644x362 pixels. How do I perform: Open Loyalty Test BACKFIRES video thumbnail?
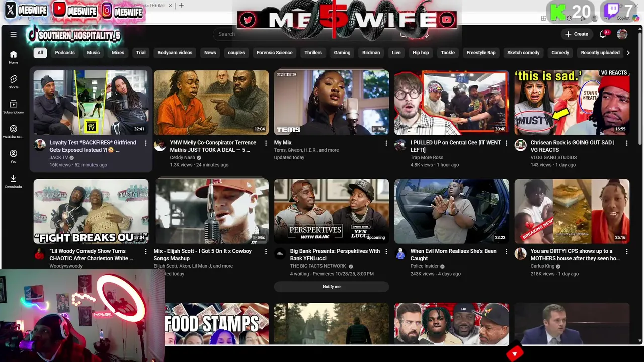[91, 103]
